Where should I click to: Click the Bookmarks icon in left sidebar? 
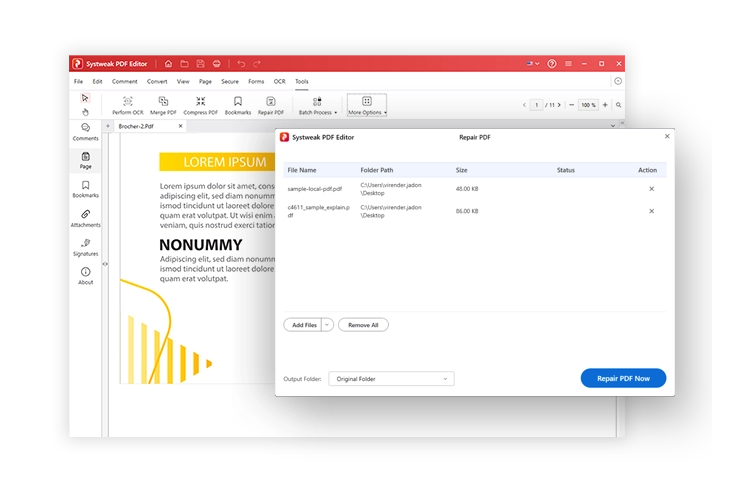point(85,188)
